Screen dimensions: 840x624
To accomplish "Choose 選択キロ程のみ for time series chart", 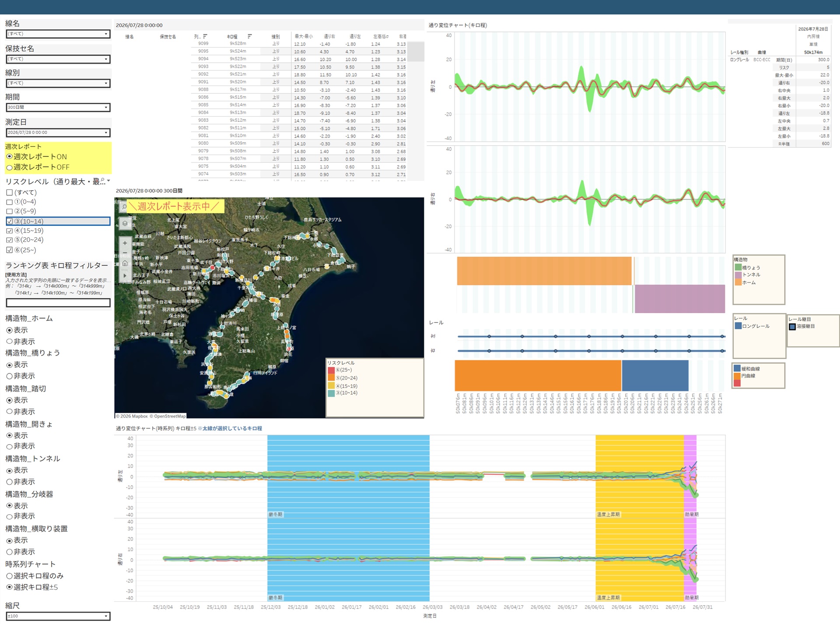I will pos(9,576).
